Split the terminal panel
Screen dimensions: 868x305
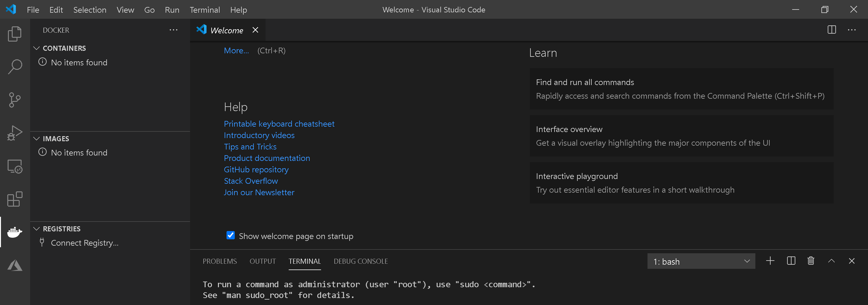791,261
